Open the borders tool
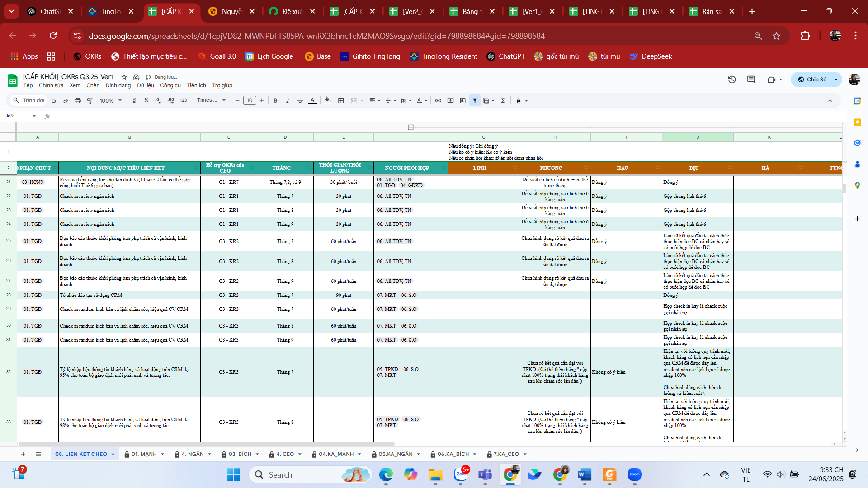Image resolution: width=868 pixels, height=488 pixels. pos(341,100)
